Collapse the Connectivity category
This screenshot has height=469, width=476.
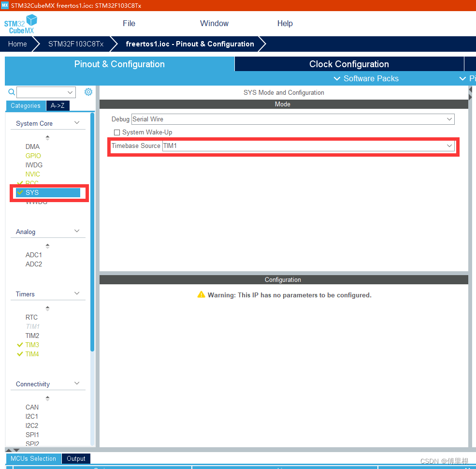(77, 383)
